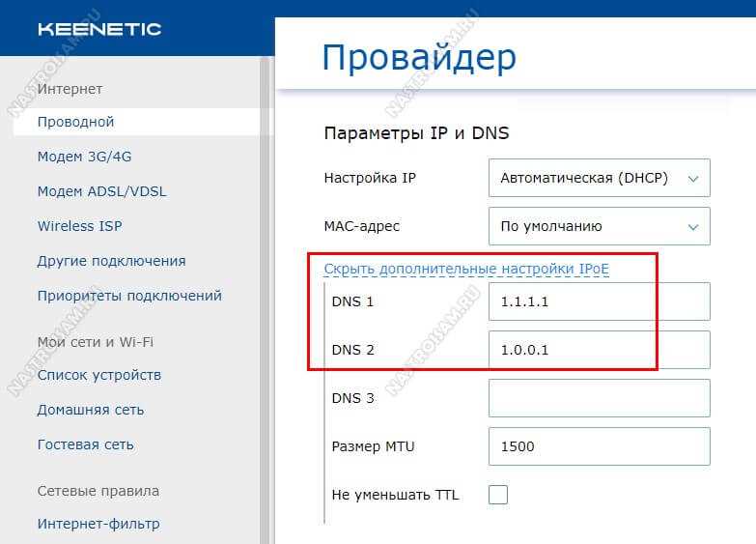756x544 pixels.
Task: Focus the DNS 1 input field
Action: click(x=600, y=301)
